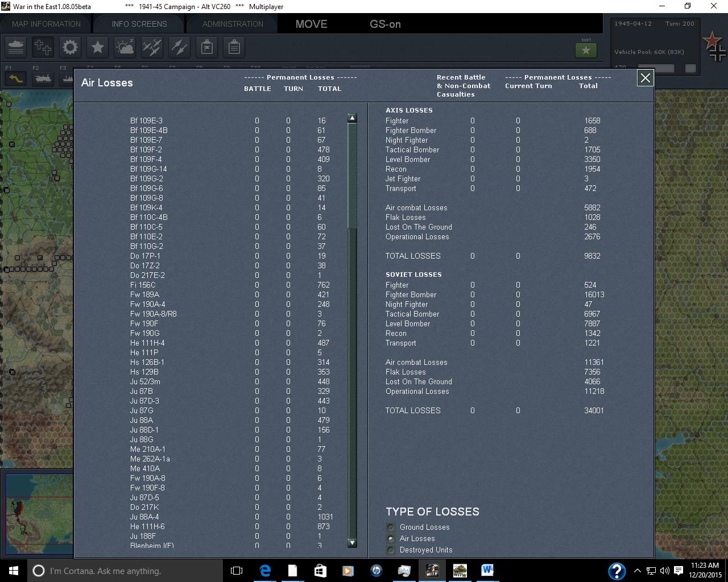
Task: Open Word from the taskbar
Action: click(x=487, y=571)
